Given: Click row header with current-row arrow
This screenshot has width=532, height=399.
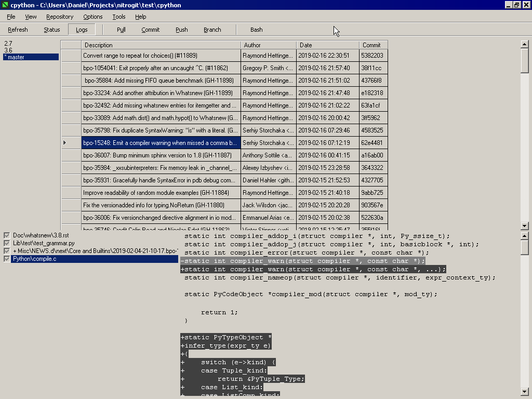Looking at the screenshot, I should click(71, 142).
